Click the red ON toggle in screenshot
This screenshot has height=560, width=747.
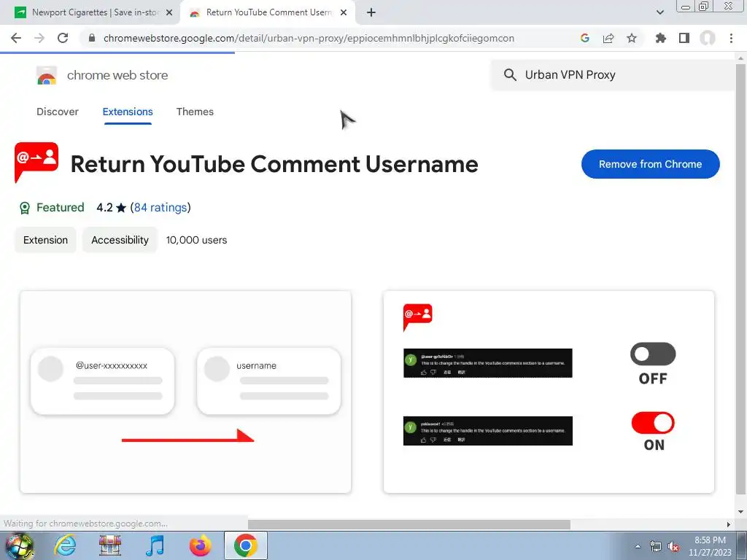coord(653,423)
